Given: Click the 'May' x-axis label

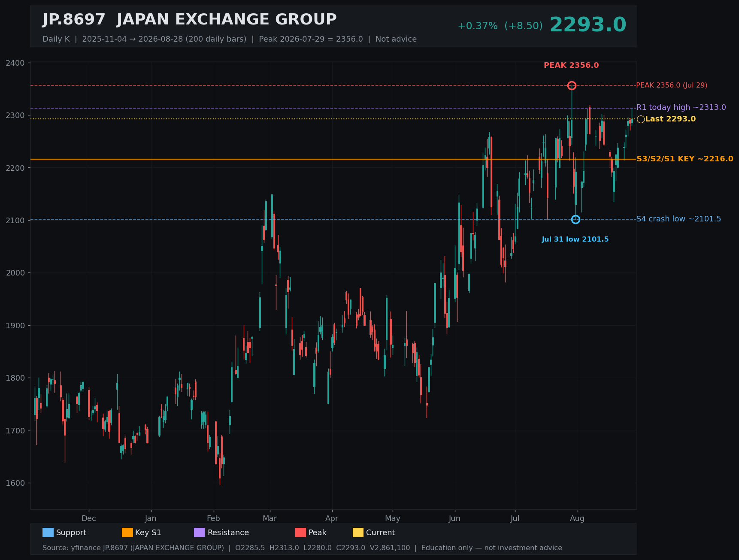Looking at the screenshot, I should [393, 518].
